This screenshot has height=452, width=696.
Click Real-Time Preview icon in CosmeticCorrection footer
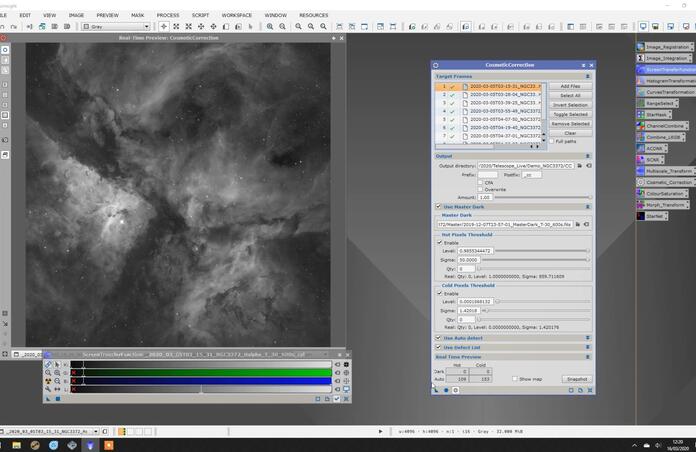(455, 390)
